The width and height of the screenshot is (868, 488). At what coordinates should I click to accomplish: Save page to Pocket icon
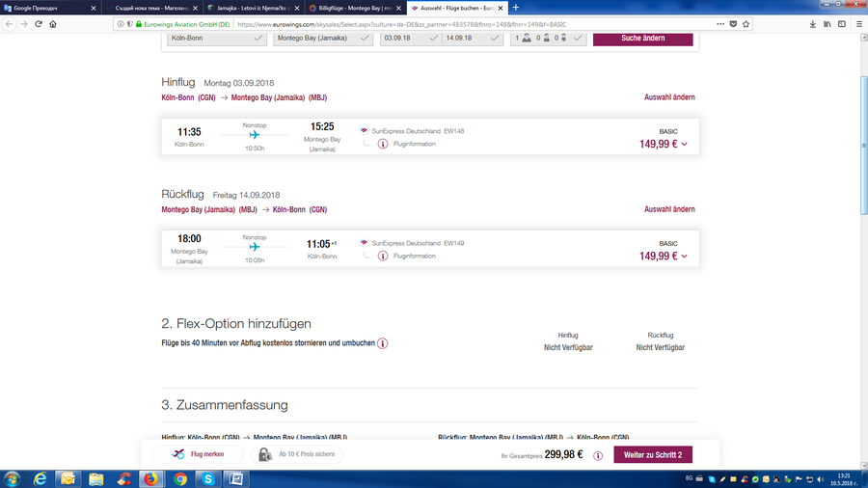point(733,24)
